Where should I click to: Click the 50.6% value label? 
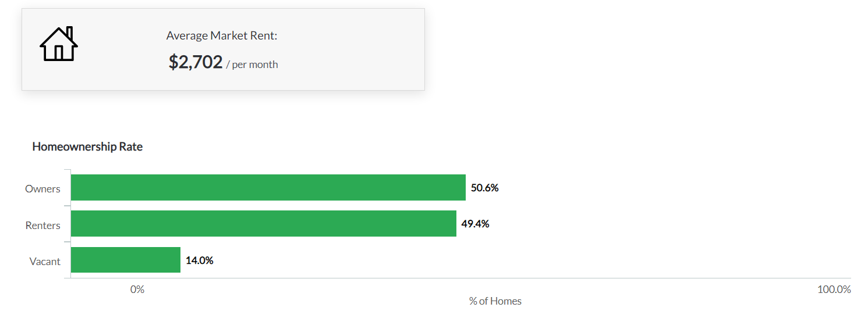[x=485, y=188]
